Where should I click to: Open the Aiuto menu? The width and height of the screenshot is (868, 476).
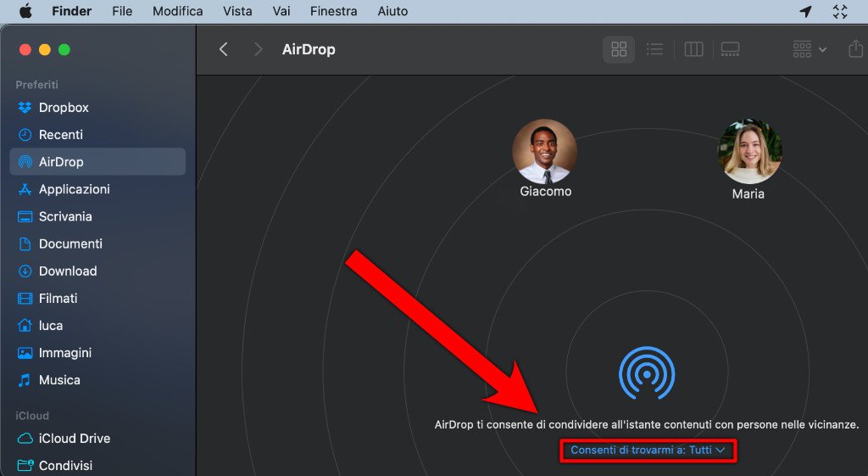pos(392,11)
